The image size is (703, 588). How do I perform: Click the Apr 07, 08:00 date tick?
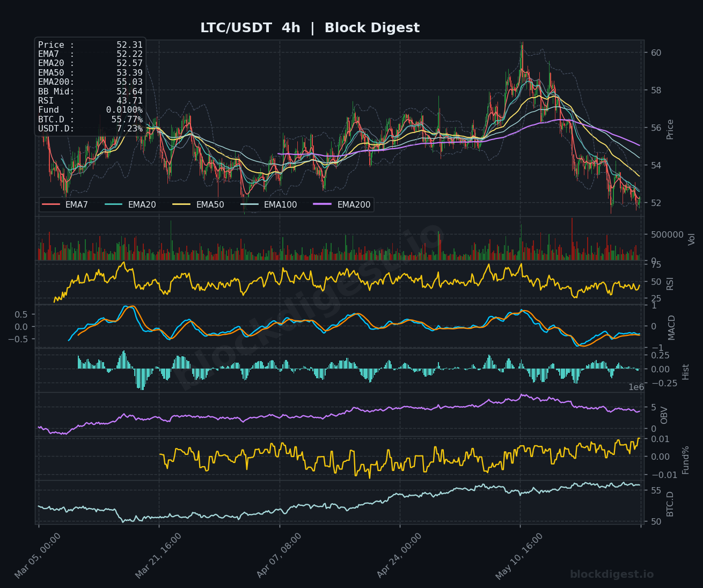click(x=279, y=555)
